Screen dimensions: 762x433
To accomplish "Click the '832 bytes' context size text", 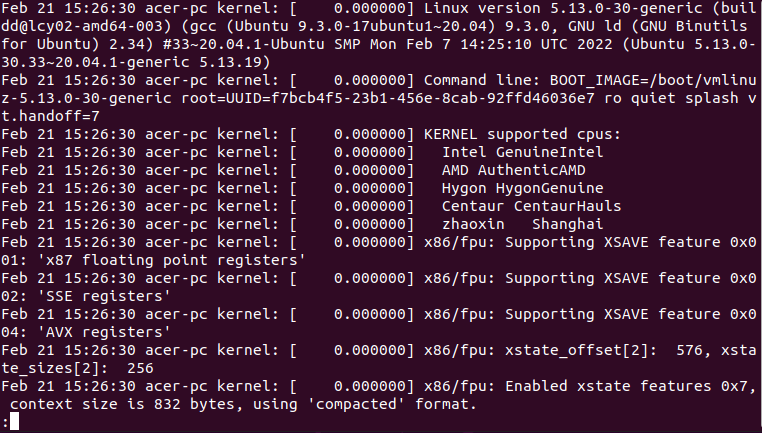I will (x=194, y=404).
